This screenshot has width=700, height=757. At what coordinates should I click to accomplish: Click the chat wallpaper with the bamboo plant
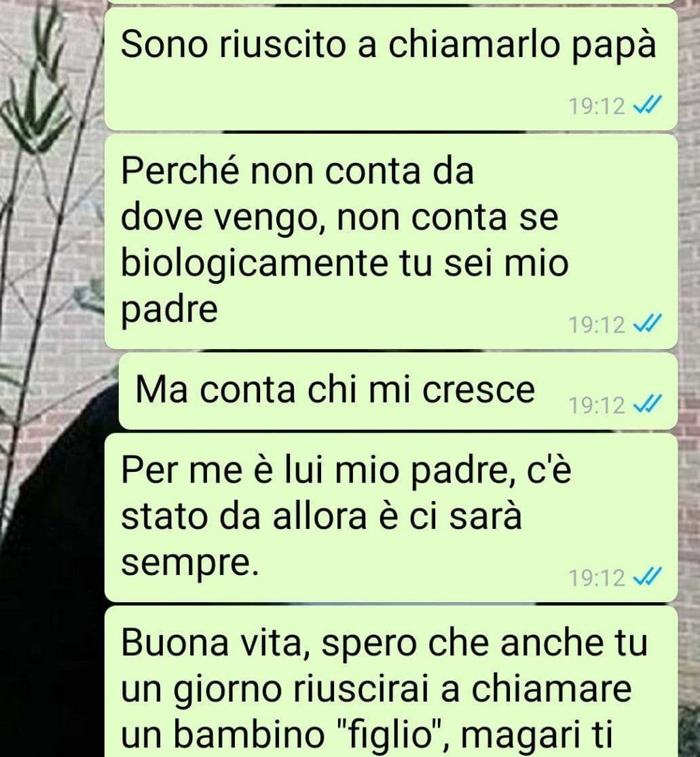coord(51,193)
